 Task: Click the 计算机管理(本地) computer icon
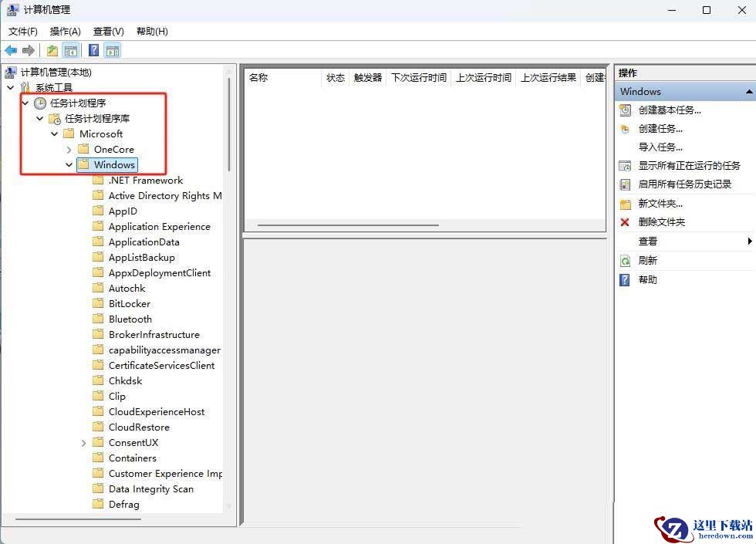click(11, 73)
